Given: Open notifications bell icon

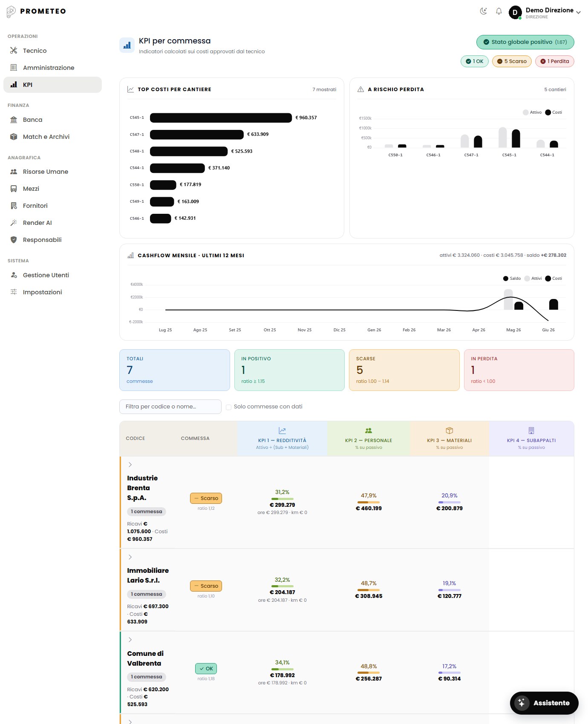Looking at the screenshot, I should coord(499,11).
